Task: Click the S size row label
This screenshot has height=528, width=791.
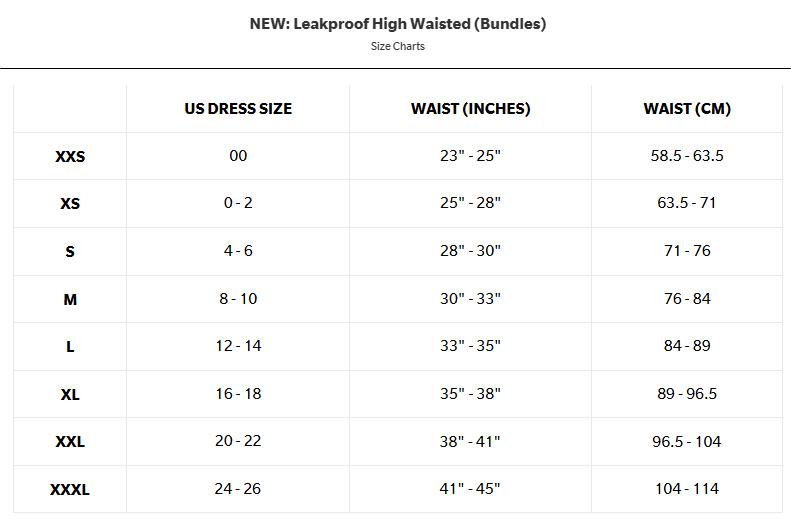Action: [70, 251]
